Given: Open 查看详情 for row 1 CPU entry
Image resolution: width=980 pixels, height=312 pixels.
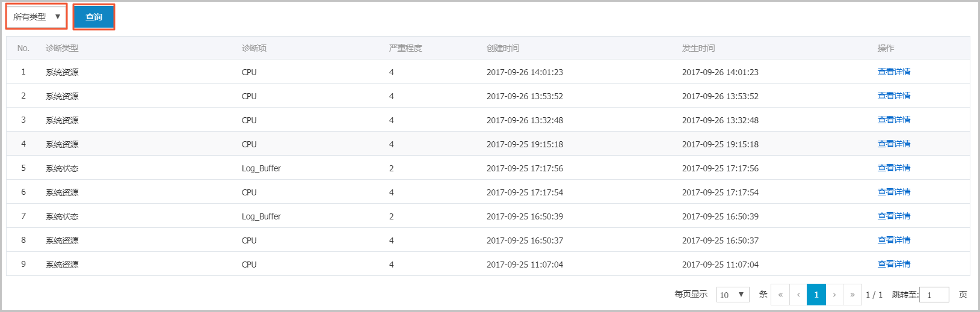Looking at the screenshot, I should pos(894,72).
